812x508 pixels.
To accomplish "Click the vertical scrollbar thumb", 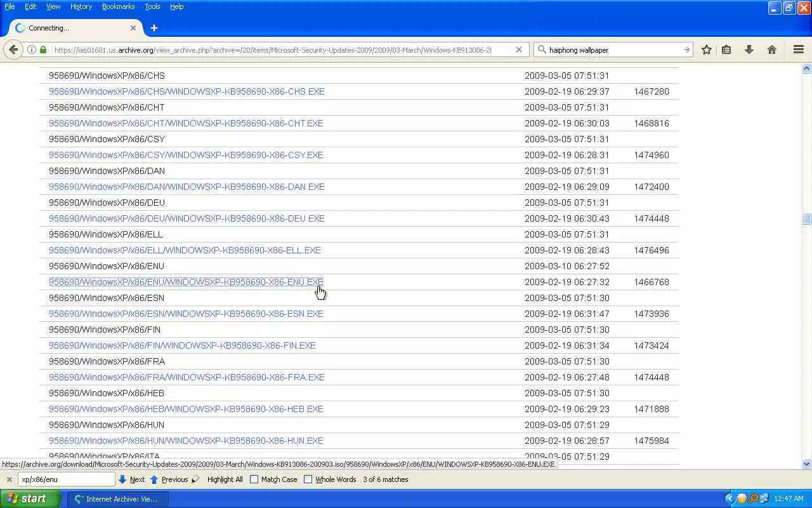I will 807,218.
